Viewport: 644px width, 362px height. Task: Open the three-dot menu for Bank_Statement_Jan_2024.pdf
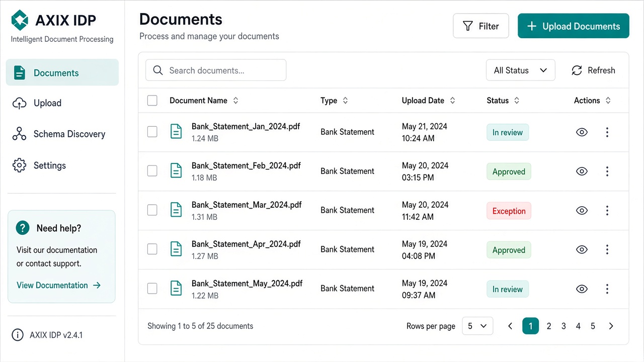[607, 132]
